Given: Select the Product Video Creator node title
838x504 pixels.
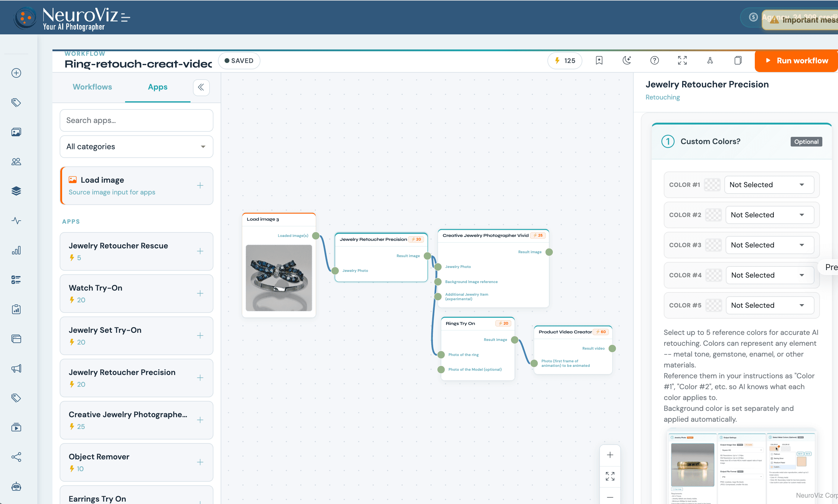Looking at the screenshot, I should pos(565,332).
